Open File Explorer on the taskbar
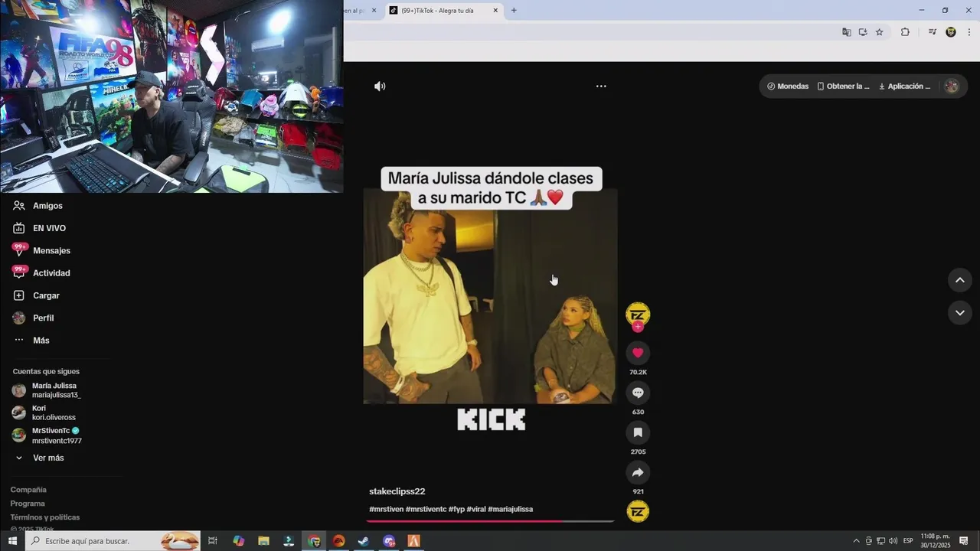 tap(263, 541)
